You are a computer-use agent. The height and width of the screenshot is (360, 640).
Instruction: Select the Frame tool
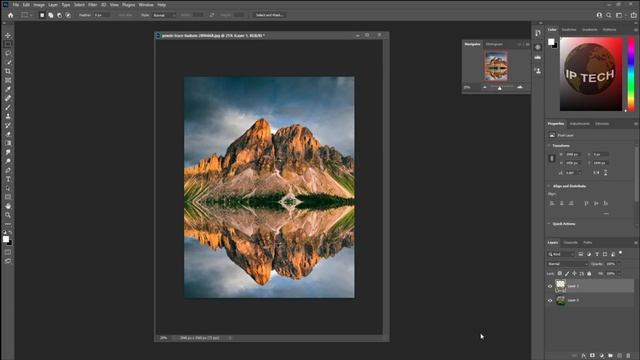(8, 80)
